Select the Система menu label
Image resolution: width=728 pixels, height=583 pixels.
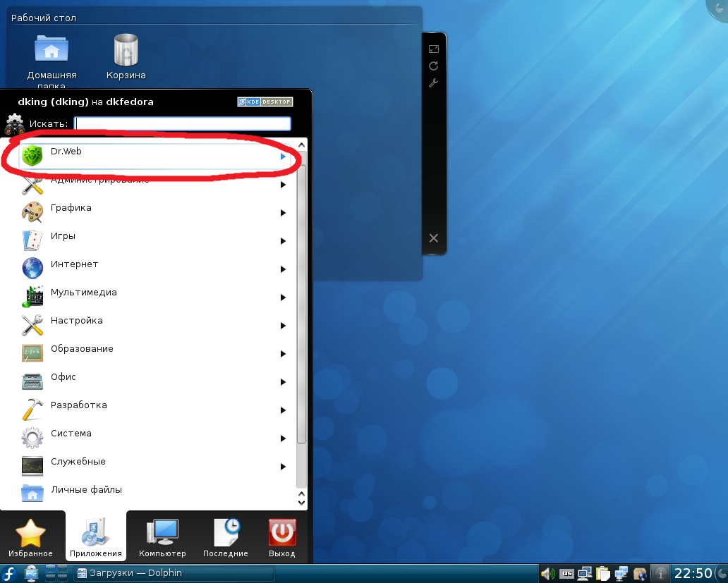71,433
